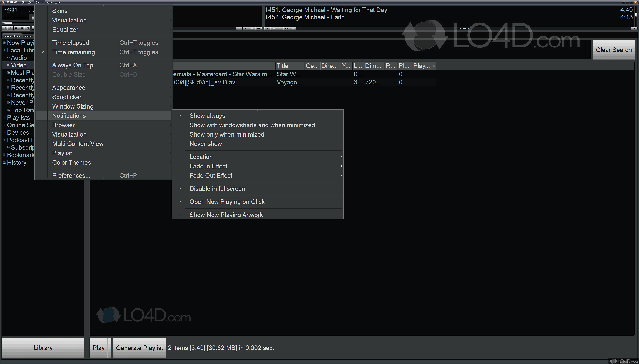Viewport: 639px width, 364px height.
Task: Click the Never Played icon in tree
Action: (8, 103)
